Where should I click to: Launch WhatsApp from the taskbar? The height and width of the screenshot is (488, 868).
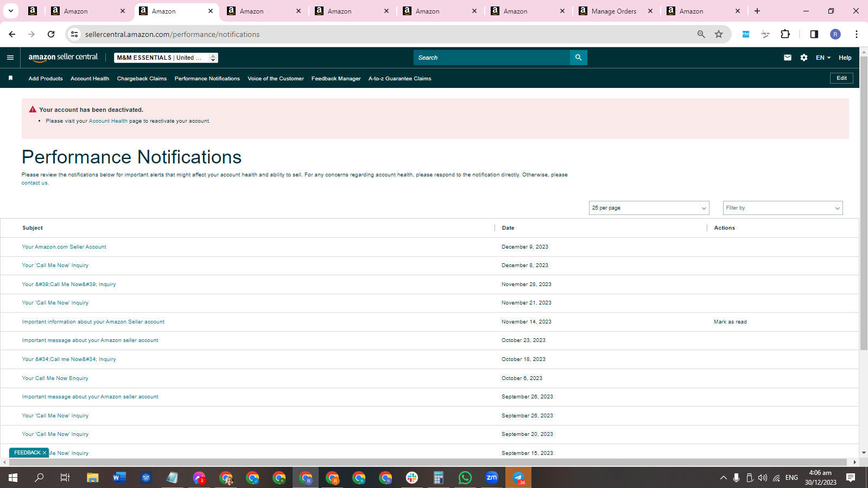click(465, 478)
